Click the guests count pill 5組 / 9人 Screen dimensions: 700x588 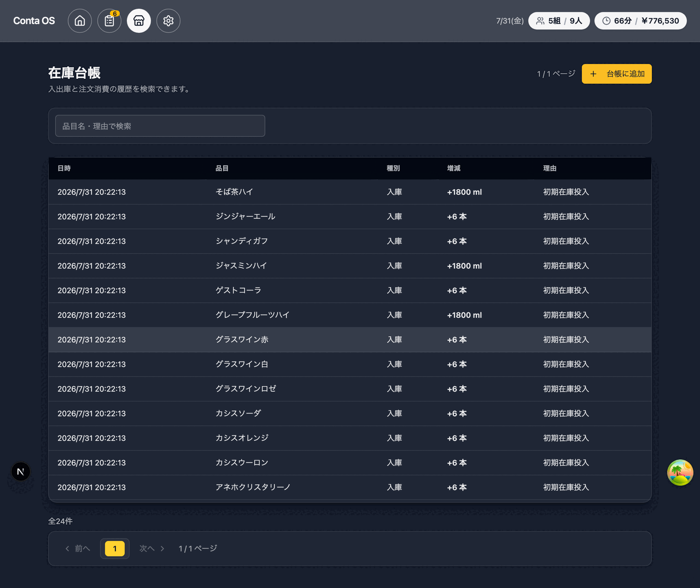coord(559,21)
